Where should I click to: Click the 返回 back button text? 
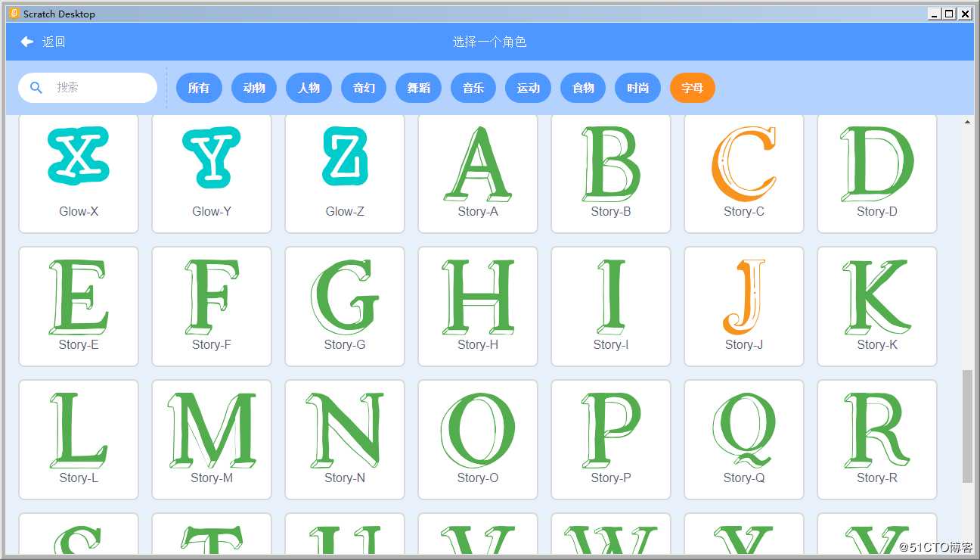[54, 42]
